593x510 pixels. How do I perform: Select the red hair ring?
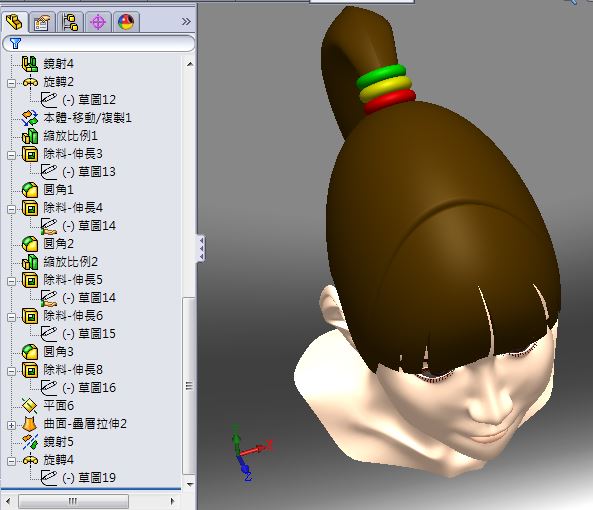(390, 101)
